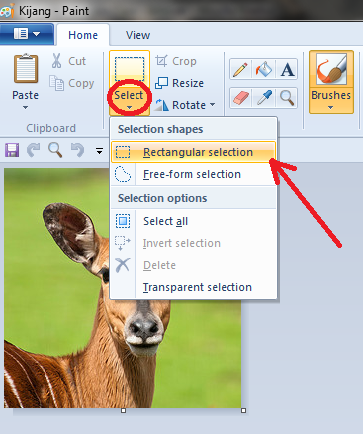Click the Save floppy disk icon
363x434 pixels.
tap(12, 150)
